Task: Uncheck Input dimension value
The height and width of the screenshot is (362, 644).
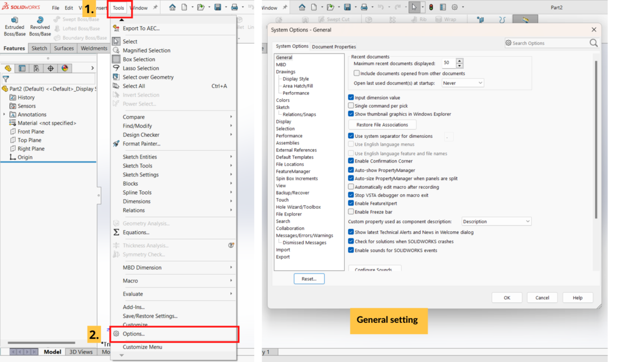Action: (351, 98)
